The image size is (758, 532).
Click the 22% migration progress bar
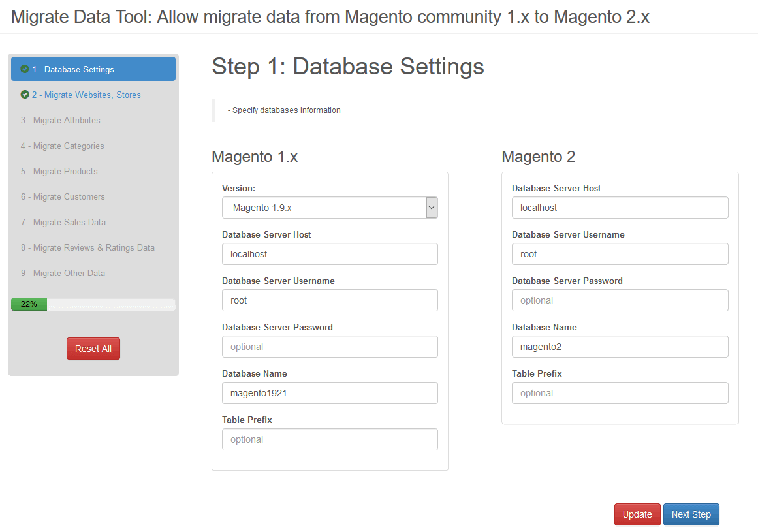93,304
